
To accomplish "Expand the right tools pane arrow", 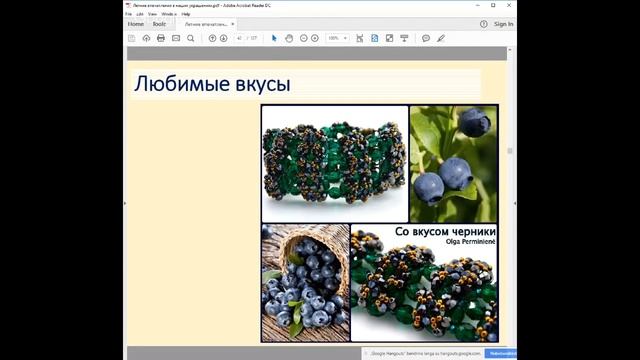I will pos(515,203).
